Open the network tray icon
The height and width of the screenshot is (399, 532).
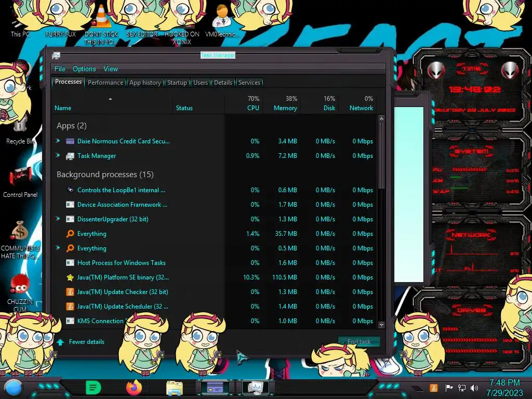(461, 388)
